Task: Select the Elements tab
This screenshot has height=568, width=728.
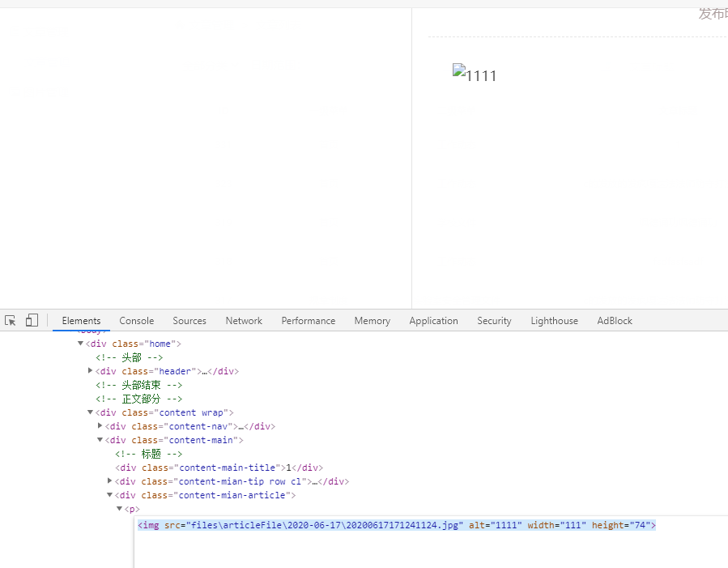Action: (x=80, y=320)
